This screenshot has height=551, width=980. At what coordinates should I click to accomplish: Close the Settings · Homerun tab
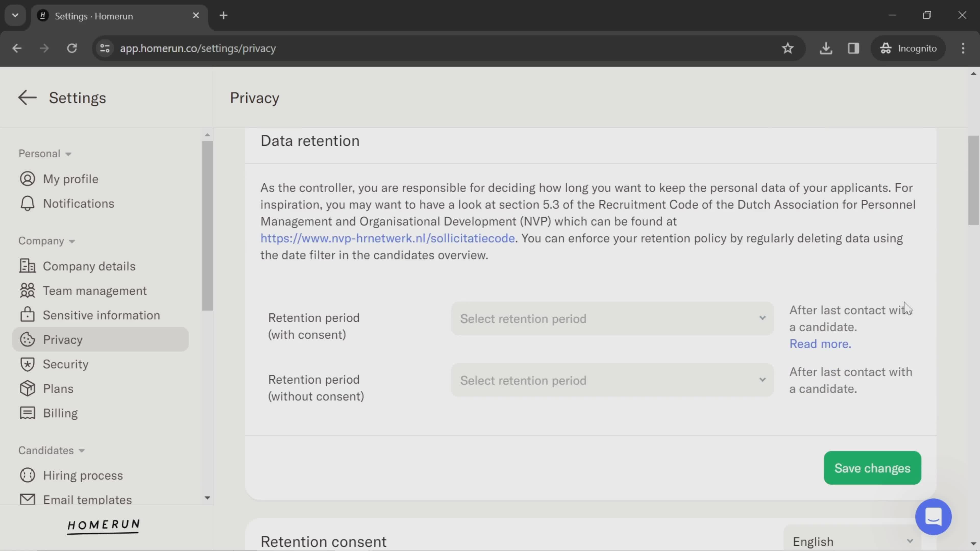tap(196, 16)
